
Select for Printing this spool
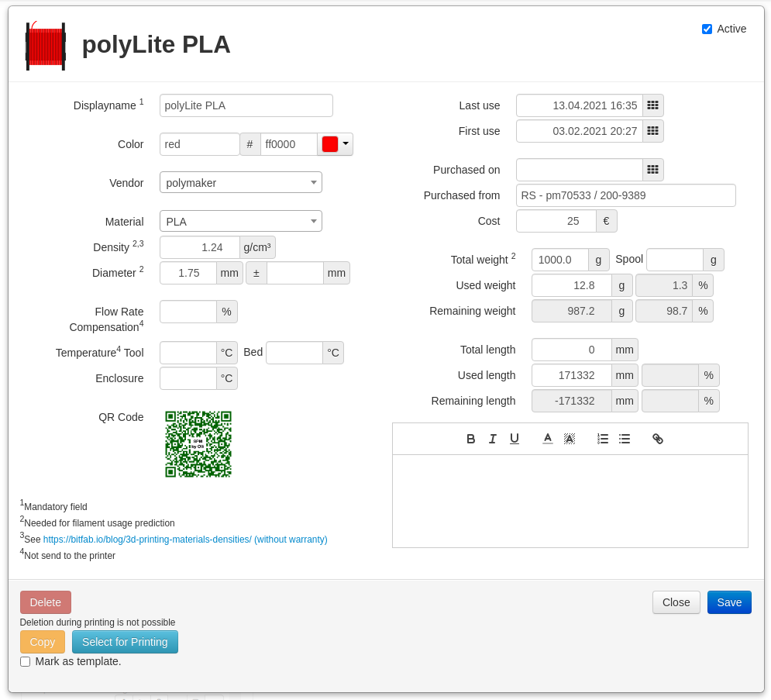[125, 642]
